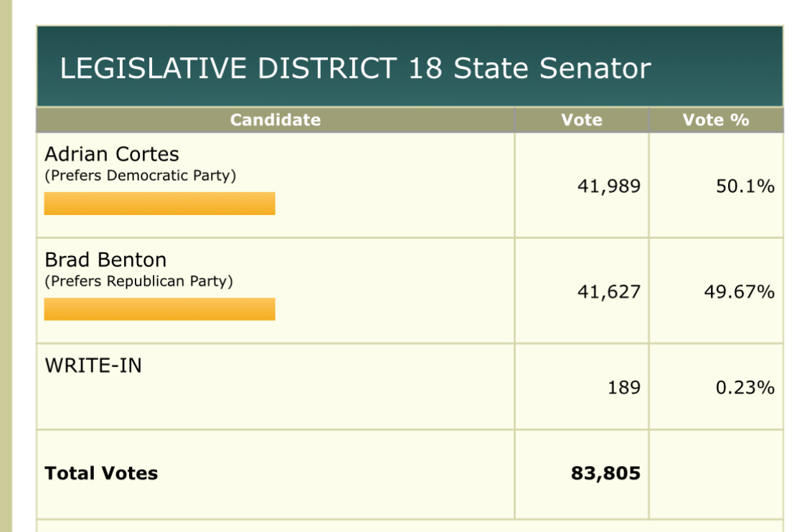Click the 0.23% write-in percentage
807x532 pixels.
745,388
